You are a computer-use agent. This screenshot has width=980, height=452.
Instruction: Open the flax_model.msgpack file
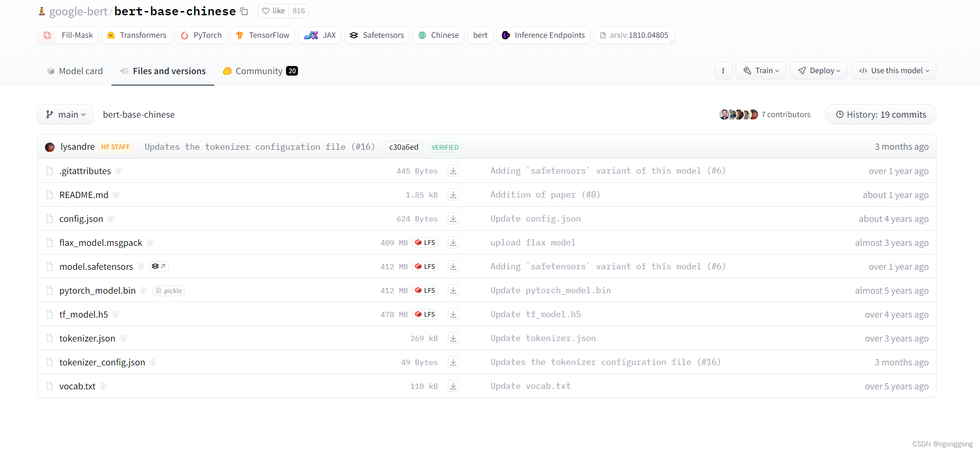[x=101, y=243]
